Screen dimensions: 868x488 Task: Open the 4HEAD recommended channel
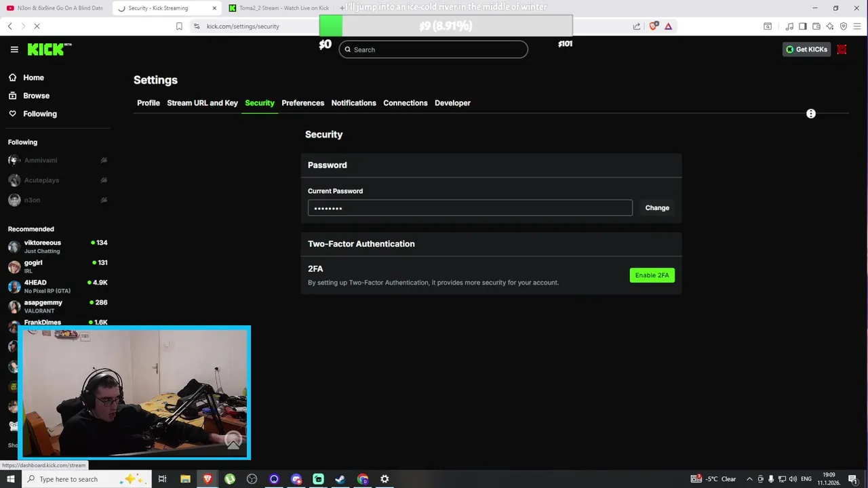[58, 287]
